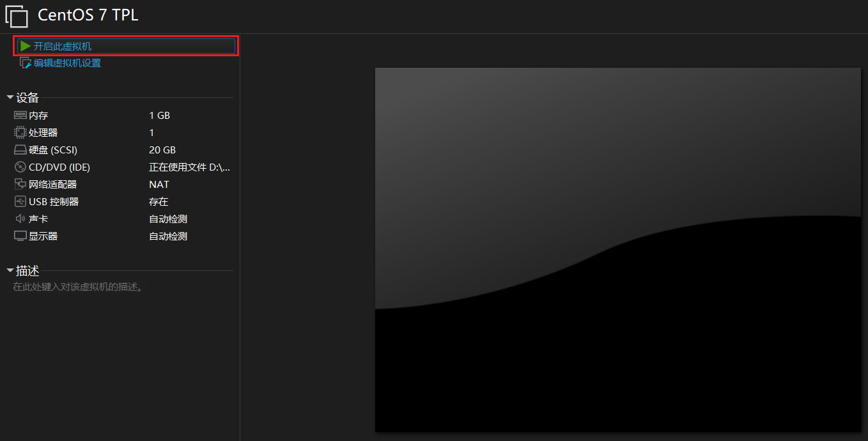The image size is (868, 441).
Task: Click the USB controller value 存在
Action: click(159, 202)
